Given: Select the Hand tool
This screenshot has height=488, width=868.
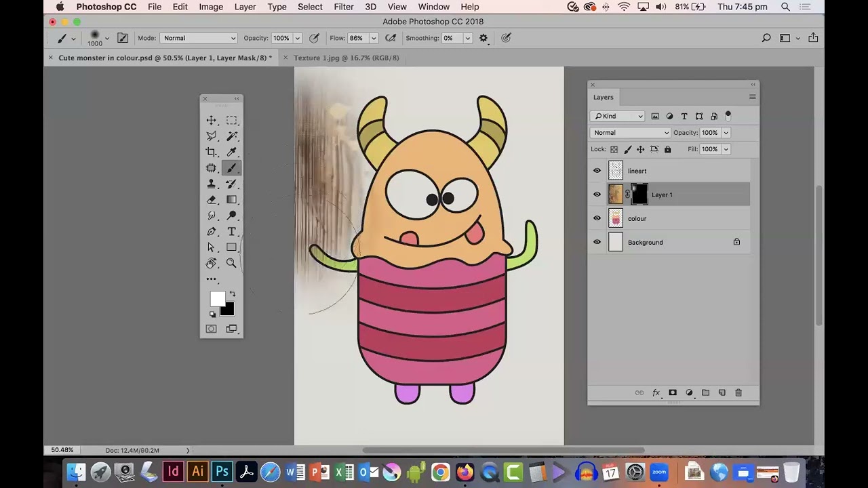Looking at the screenshot, I should click(x=212, y=263).
